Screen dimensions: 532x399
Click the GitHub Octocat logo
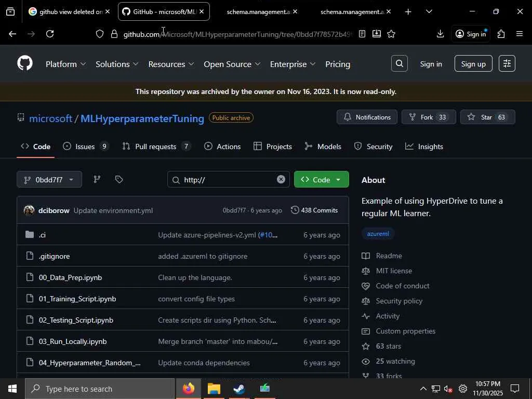[x=25, y=63]
